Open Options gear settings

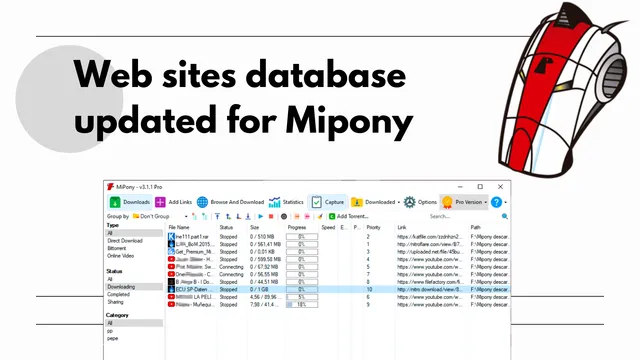420,202
